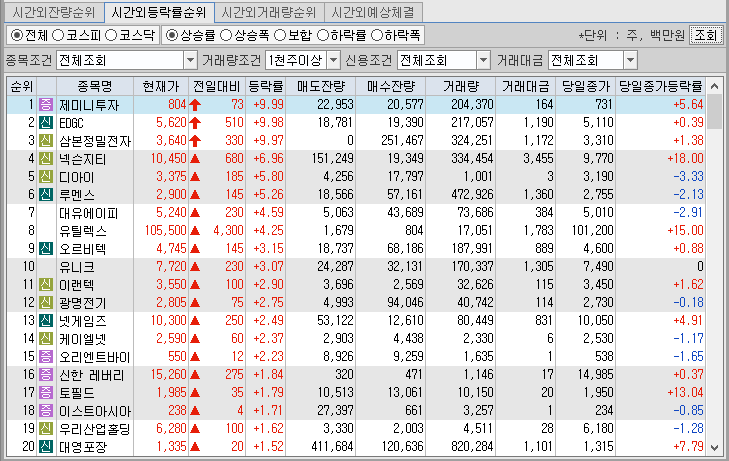Click the upper-limit arrow in the 제미니투자 row
The height and width of the screenshot is (461, 729).
pos(195,105)
